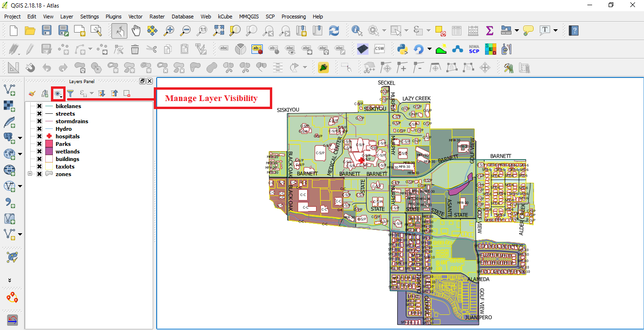644x330 pixels.
Task: Open the text annotation dropdown arrow
Action: (555, 31)
